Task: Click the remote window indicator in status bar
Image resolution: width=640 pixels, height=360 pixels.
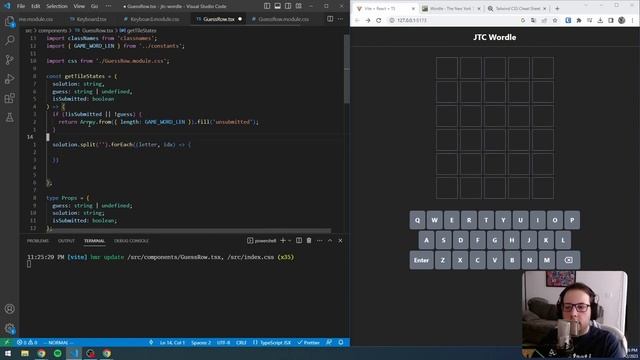Action: coord(6,342)
